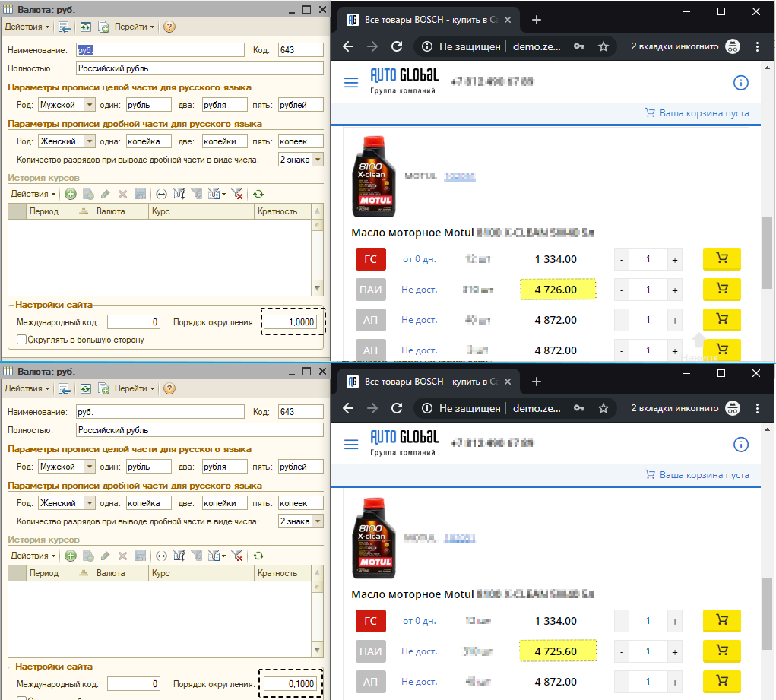The width and height of the screenshot is (776, 700).
Task: Increase quantity with plus in the 4 726.00 row
Action: tap(675, 290)
